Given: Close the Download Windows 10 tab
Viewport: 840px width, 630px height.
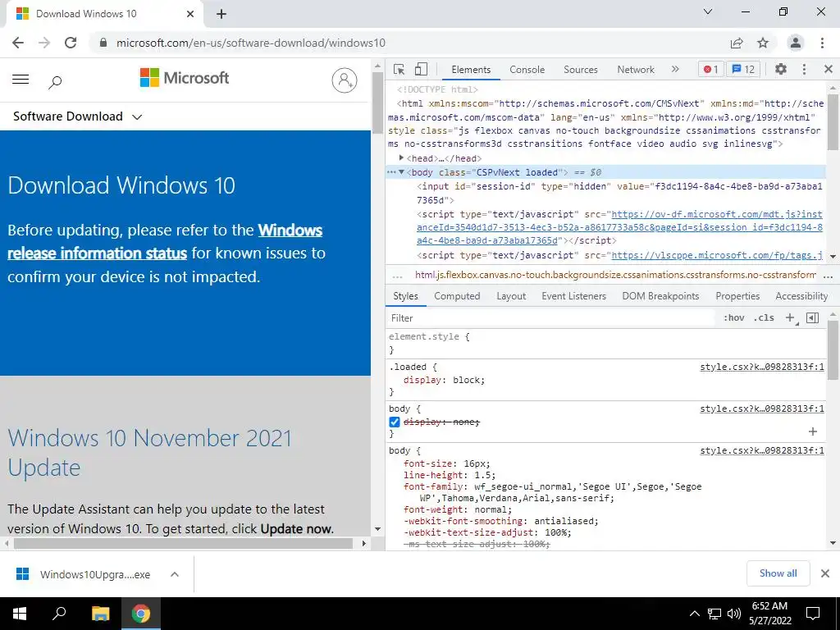Looking at the screenshot, I should click(190, 14).
